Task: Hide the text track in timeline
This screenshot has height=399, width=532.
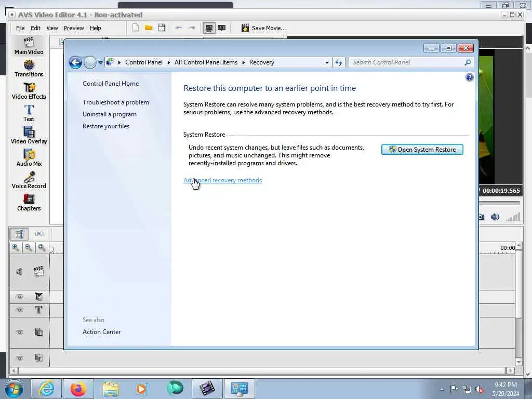Action: 19,310
